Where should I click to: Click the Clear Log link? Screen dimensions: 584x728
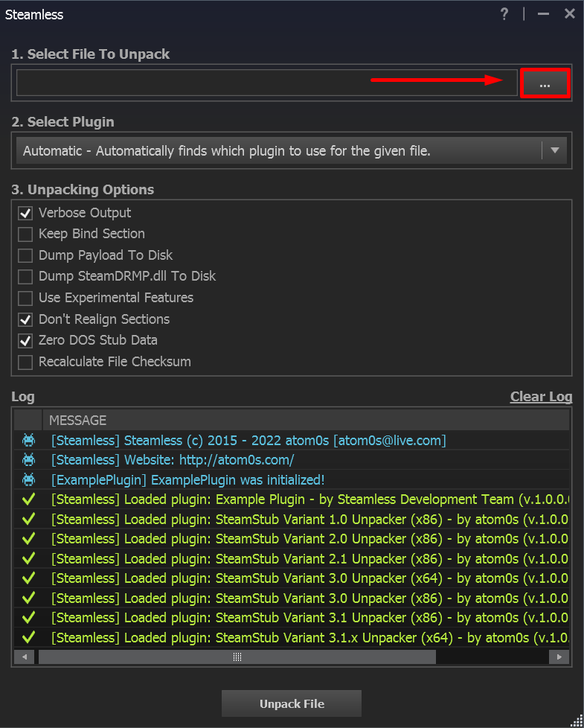[541, 397]
